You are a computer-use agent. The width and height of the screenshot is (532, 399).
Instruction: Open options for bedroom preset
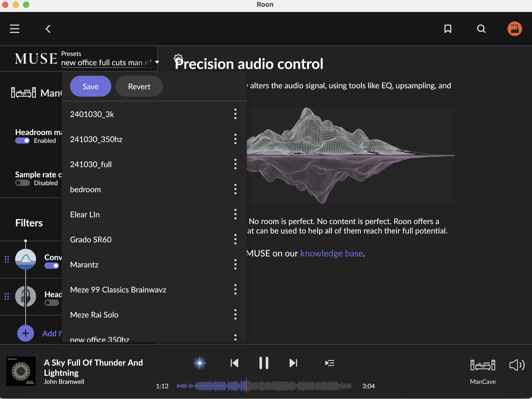pyautogui.click(x=235, y=189)
